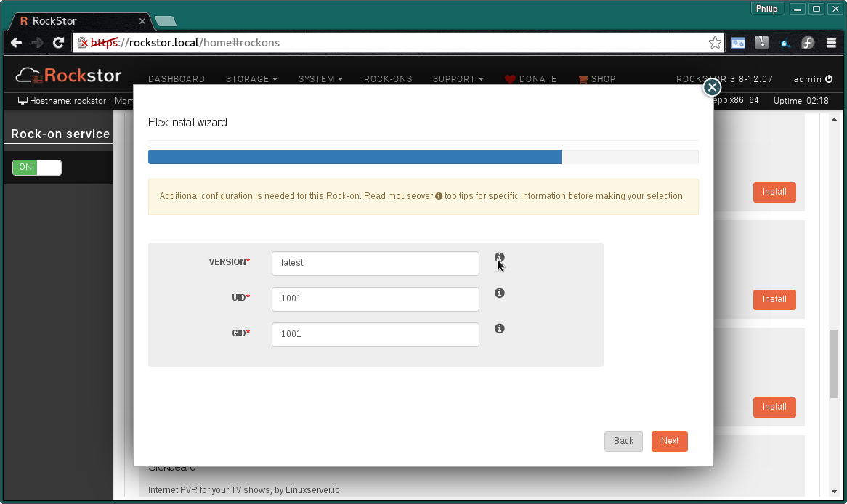Click into the GID input field
The height and width of the screenshot is (504, 847).
(375, 334)
